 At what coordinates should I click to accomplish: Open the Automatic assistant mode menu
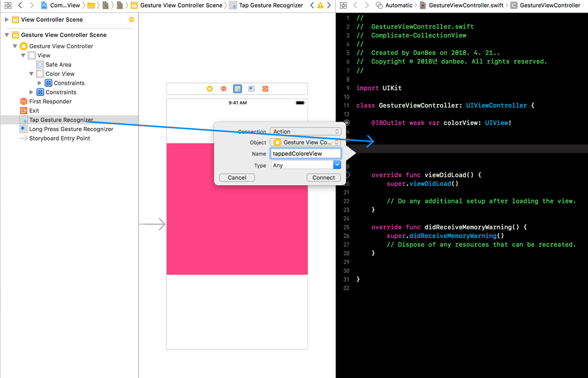(x=394, y=5)
